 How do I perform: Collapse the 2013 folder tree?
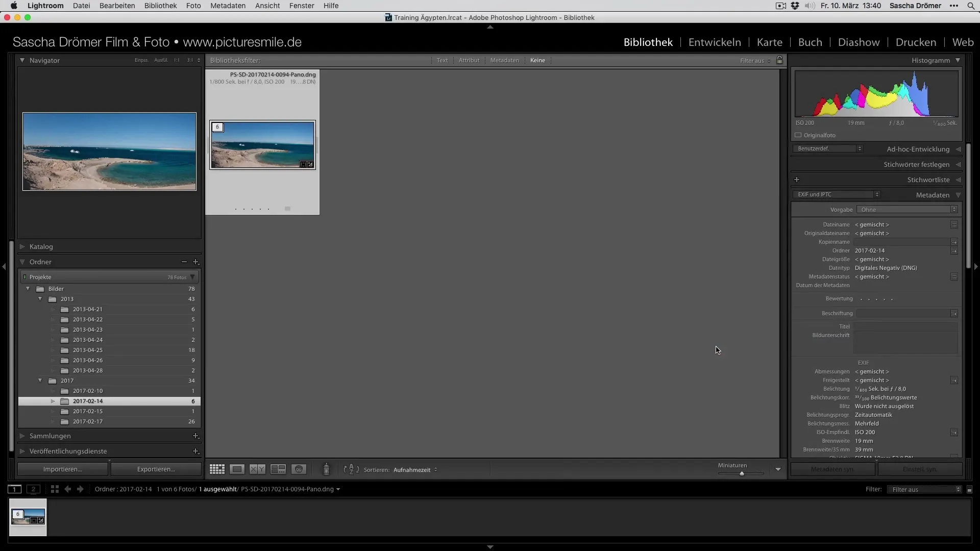click(40, 299)
